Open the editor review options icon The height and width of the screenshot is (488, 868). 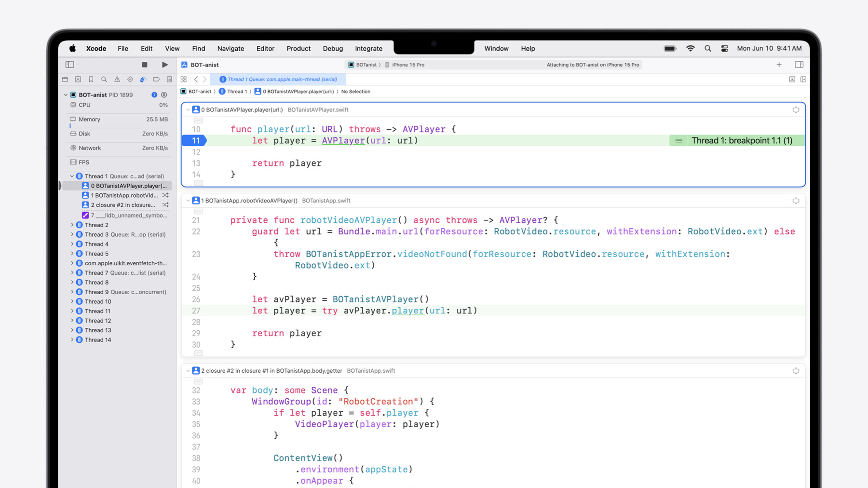click(x=792, y=80)
